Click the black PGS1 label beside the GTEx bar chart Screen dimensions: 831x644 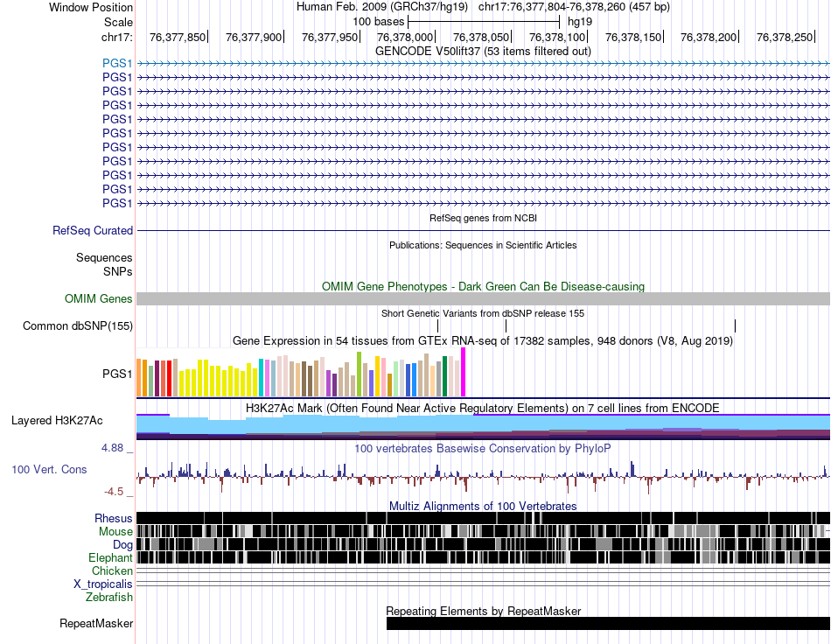pyautogui.click(x=117, y=374)
